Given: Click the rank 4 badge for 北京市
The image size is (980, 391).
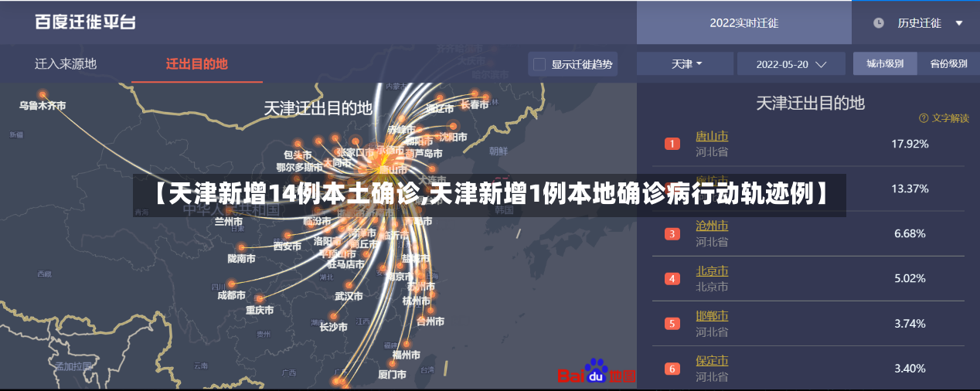Looking at the screenshot, I should 672,279.
